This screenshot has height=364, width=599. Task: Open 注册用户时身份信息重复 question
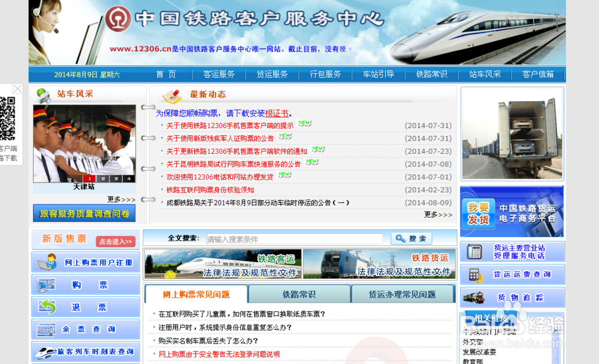point(225,327)
